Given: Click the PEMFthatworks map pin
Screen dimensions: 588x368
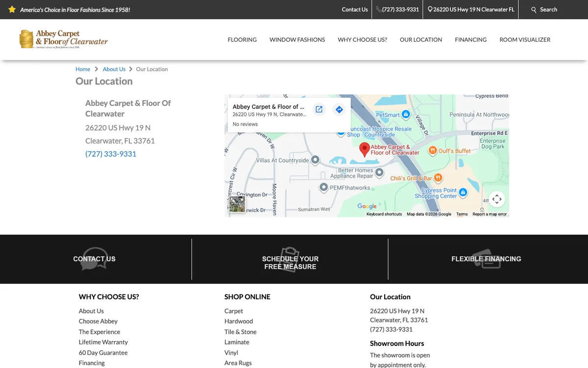Looking at the screenshot, I should coord(323,187).
